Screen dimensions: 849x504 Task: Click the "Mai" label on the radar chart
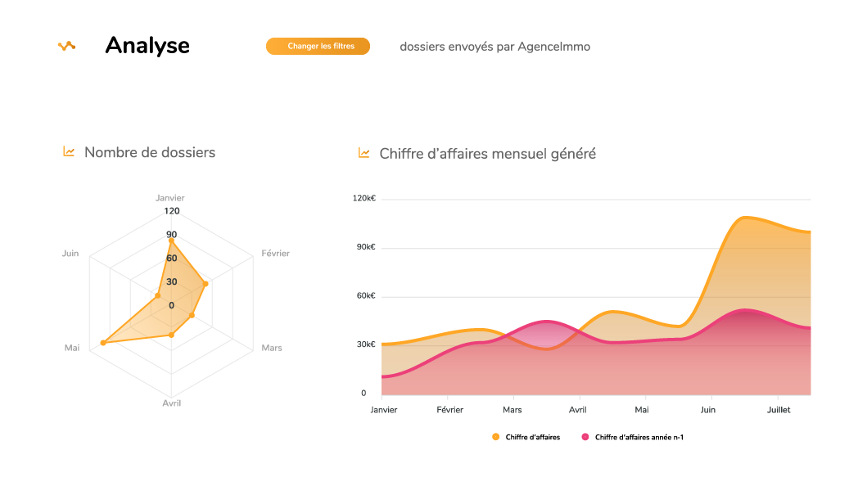pos(72,348)
